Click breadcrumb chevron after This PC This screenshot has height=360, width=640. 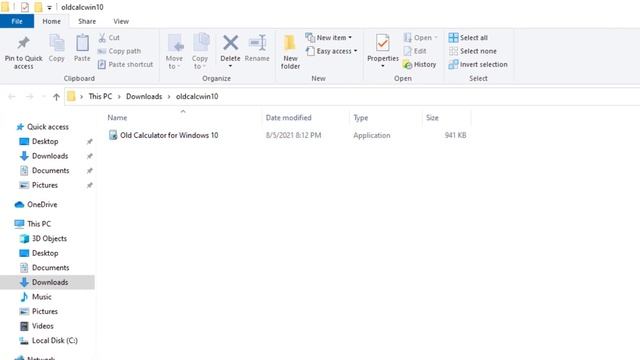(x=119, y=97)
